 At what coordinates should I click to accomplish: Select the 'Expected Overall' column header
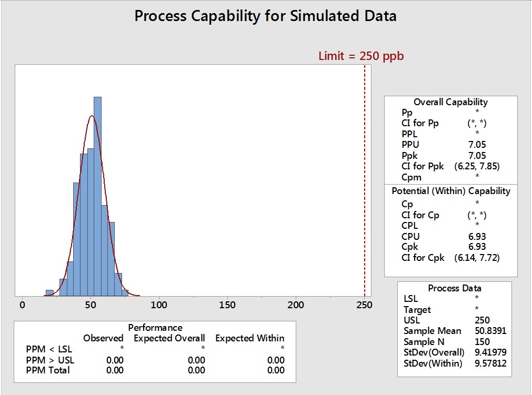click(x=169, y=338)
